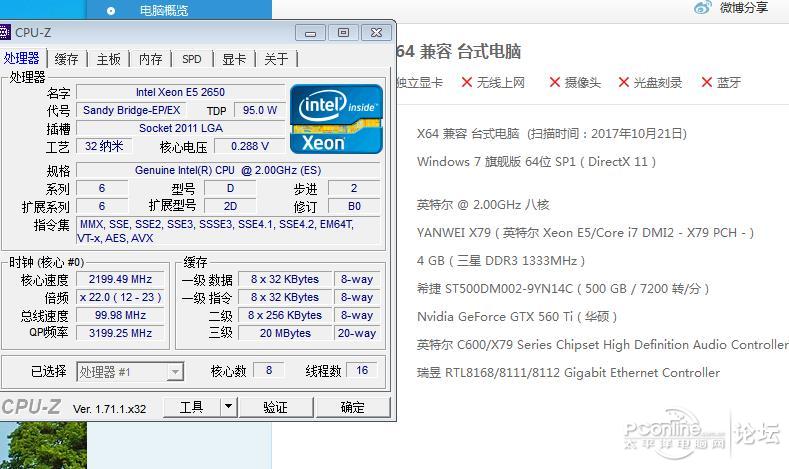Open the 主板 tab in CPU-Z
Image resolution: width=789 pixels, height=469 pixels.
click(x=109, y=59)
